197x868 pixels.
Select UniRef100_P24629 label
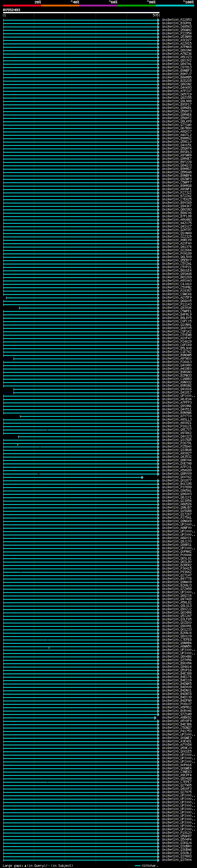click(176, 342)
